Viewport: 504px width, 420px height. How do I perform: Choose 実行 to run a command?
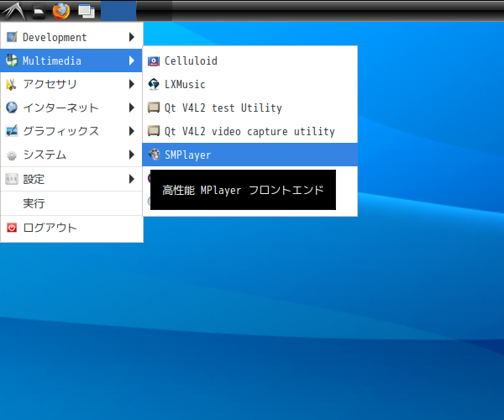click(71, 203)
